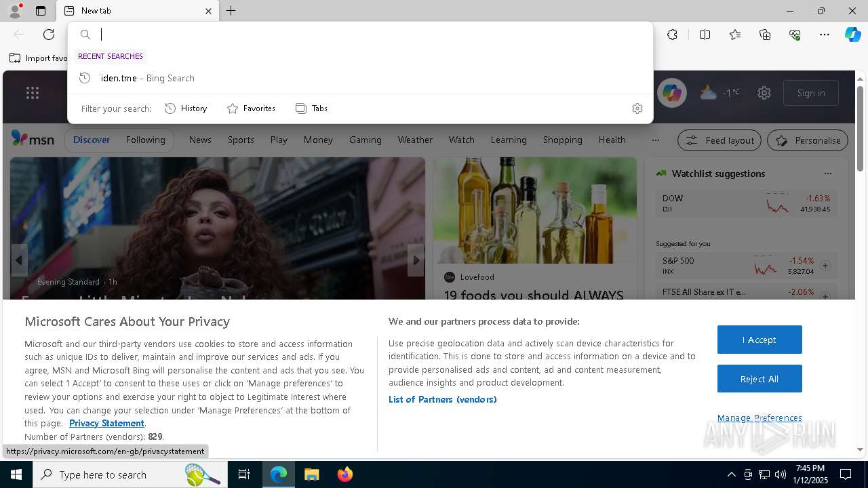Add S&P 500 to watchlist
Image resolution: width=868 pixels, height=488 pixels.
[x=825, y=266]
